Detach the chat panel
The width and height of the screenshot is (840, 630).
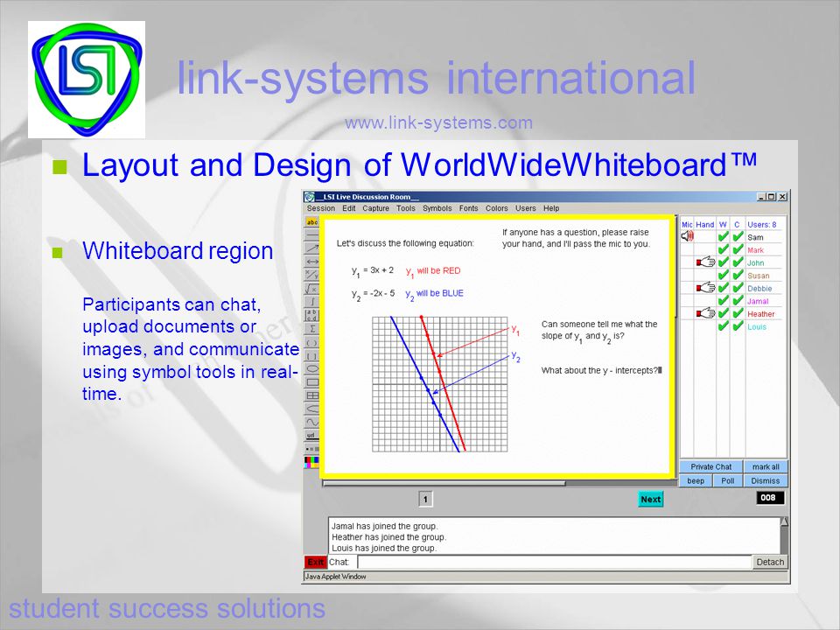point(770,562)
